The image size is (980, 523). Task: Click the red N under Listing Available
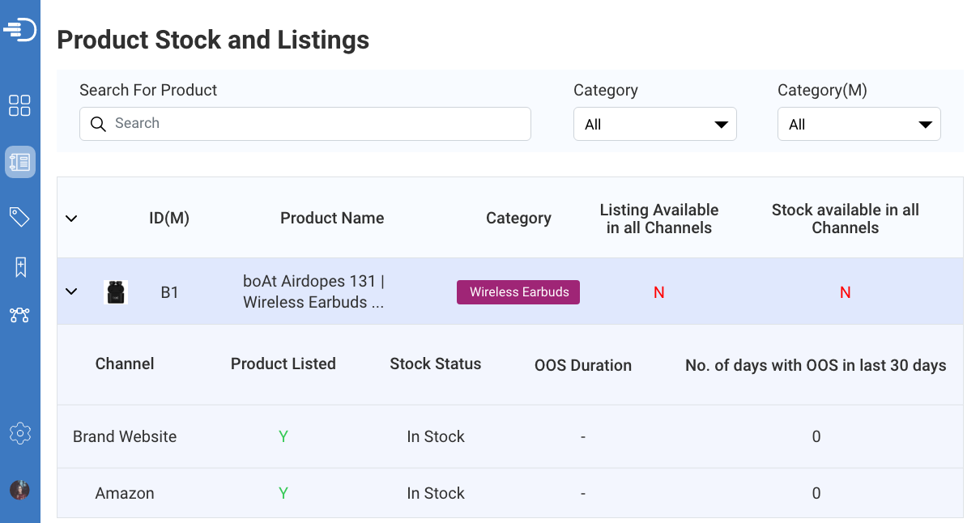pos(658,291)
